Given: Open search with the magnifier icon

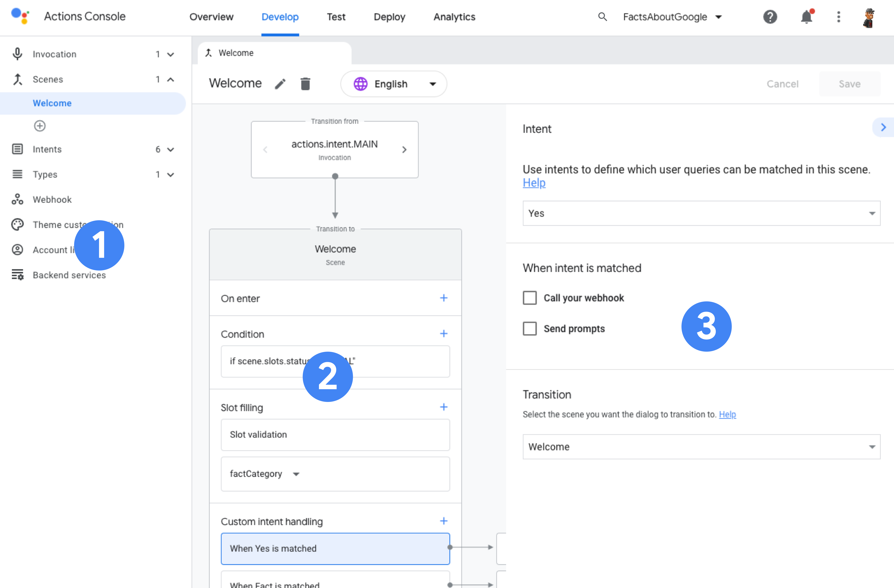Looking at the screenshot, I should [602, 17].
